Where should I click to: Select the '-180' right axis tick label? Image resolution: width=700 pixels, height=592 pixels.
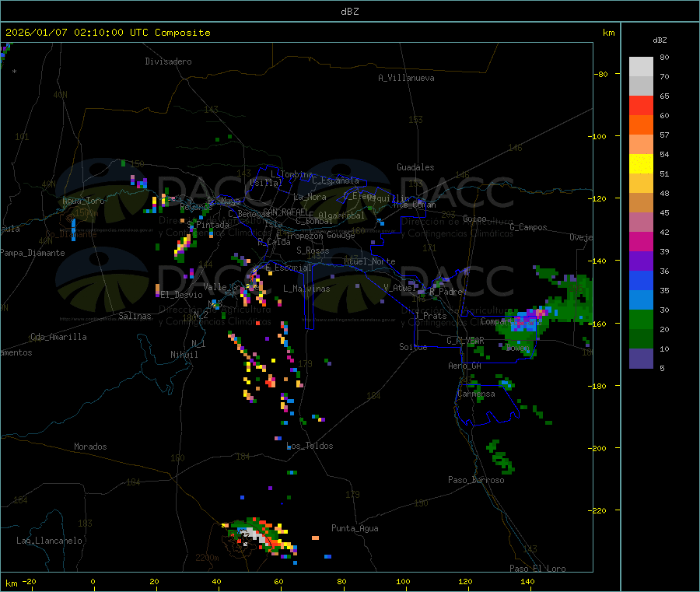click(x=599, y=386)
